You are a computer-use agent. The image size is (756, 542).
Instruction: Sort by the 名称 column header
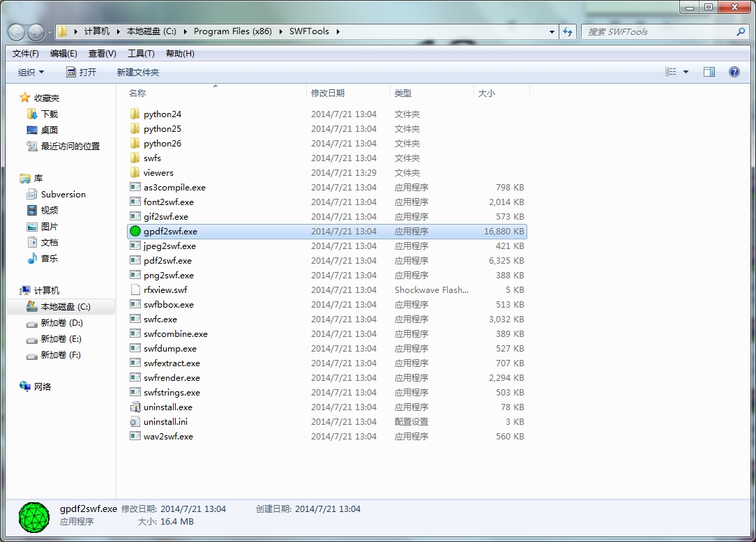[216, 93]
